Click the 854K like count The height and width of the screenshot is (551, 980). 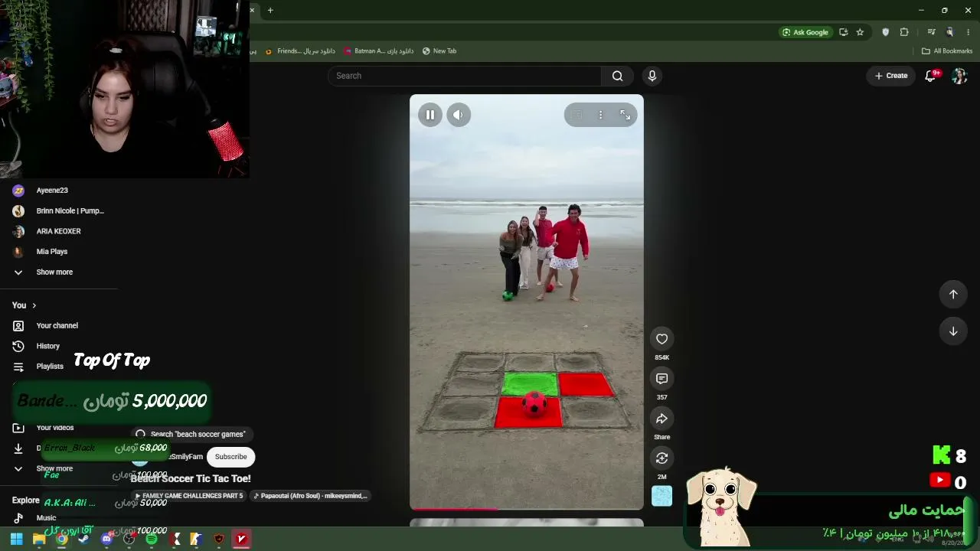coord(662,357)
